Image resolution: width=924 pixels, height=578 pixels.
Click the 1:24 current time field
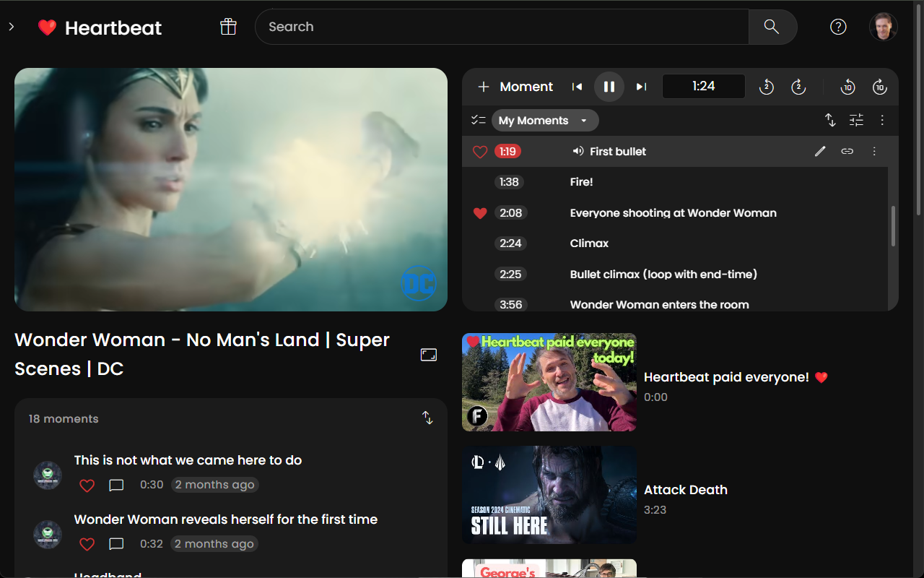coord(704,87)
